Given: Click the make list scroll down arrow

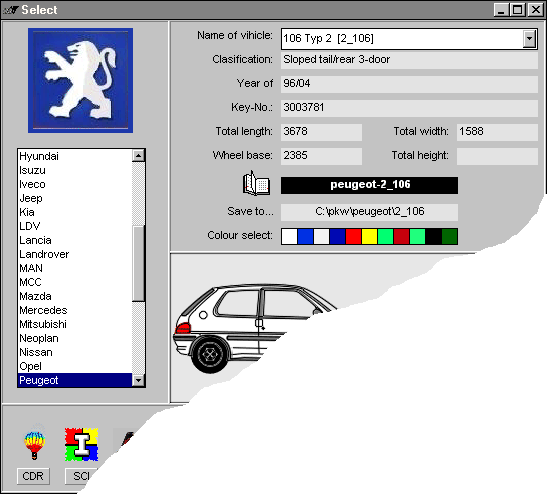Looking at the screenshot, I should pyautogui.click(x=138, y=380).
